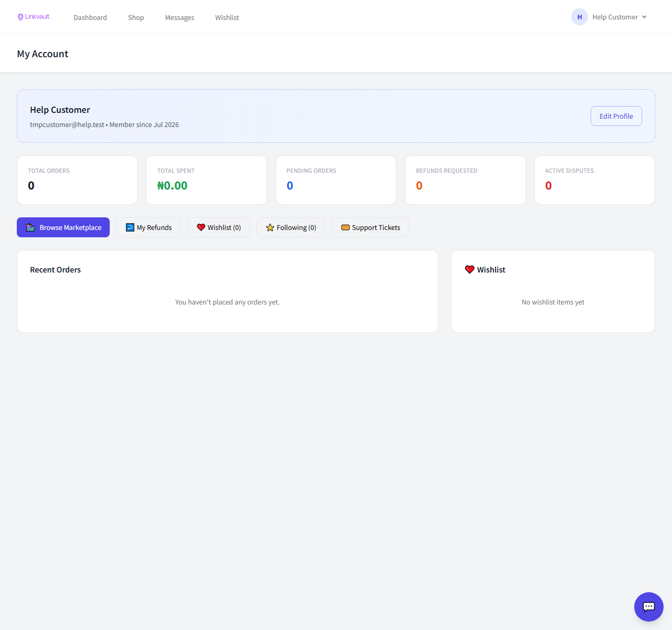Click the My Account page heading
672x630 pixels.
point(43,54)
